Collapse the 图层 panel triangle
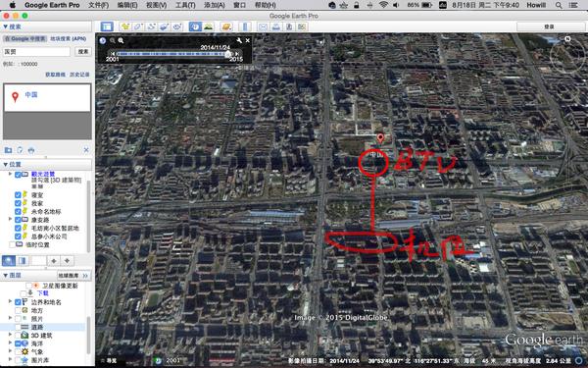This screenshot has width=588, height=368. coord(5,275)
